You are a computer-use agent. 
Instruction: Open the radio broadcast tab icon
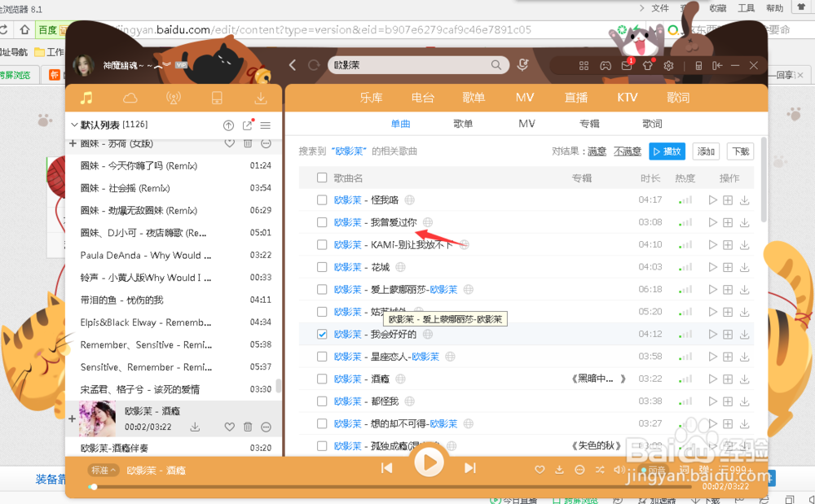[x=174, y=98]
